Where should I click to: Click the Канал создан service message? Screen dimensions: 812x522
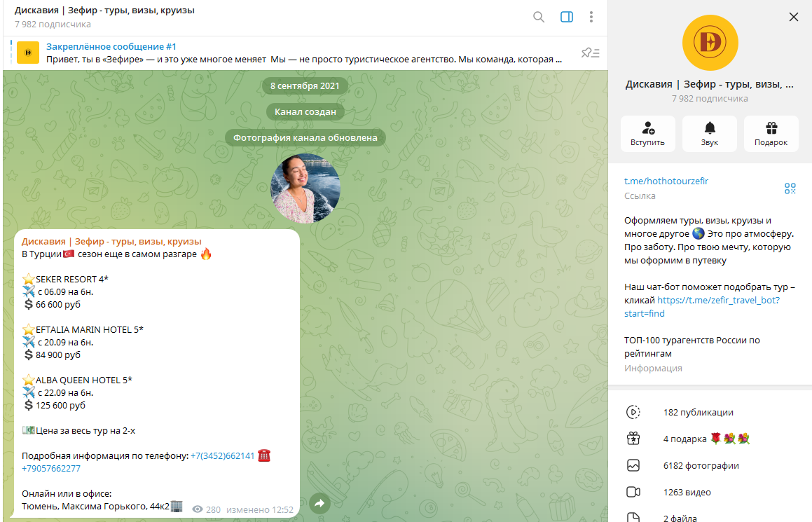305,112
